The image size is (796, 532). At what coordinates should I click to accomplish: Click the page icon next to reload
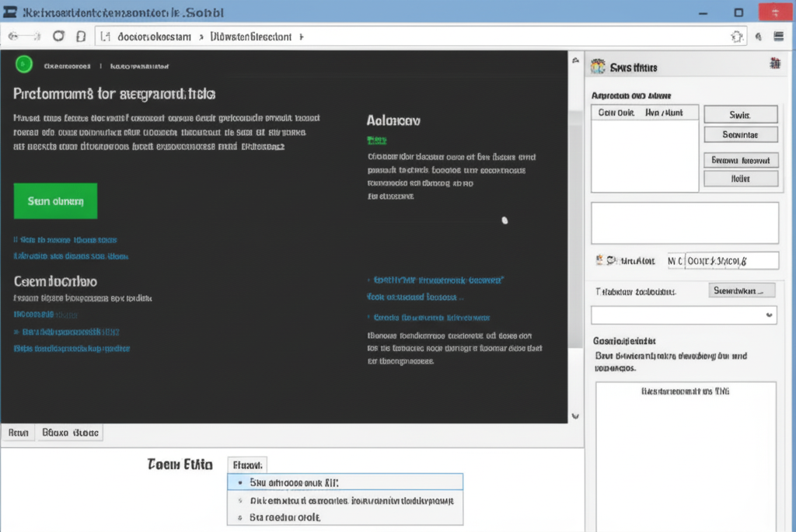[81, 37]
